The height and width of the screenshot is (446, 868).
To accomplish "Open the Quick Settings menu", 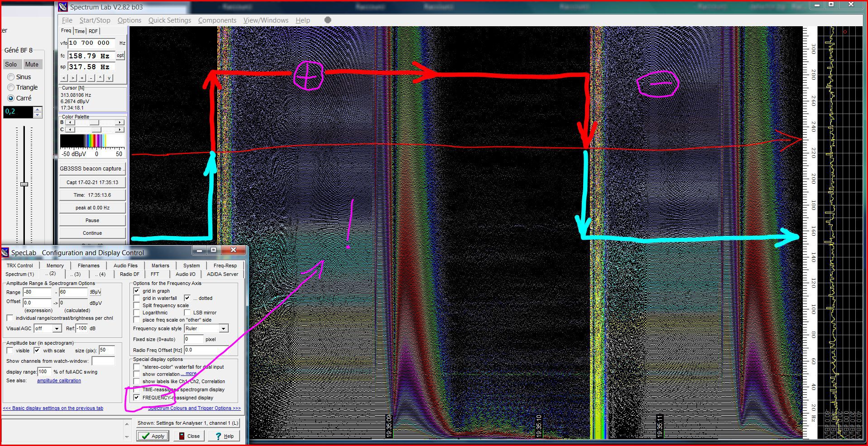I will (x=170, y=20).
